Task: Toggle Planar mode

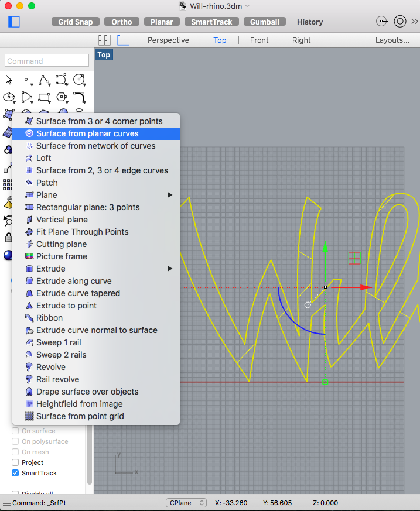Action: 162,22
